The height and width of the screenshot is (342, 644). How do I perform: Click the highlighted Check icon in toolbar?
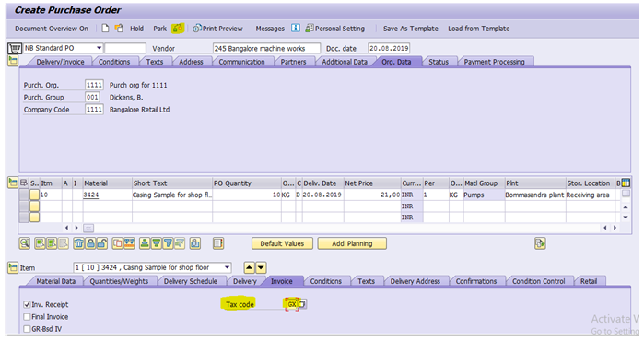tap(178, 28)
